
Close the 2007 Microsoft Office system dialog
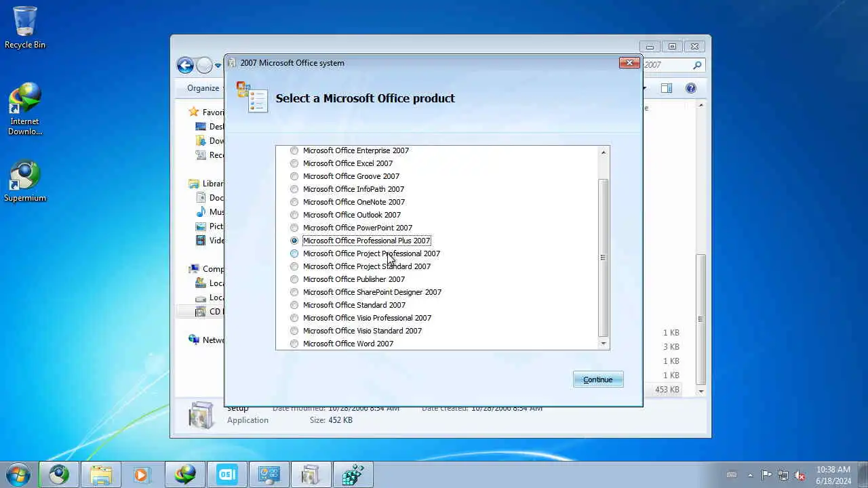click(629, 63)
